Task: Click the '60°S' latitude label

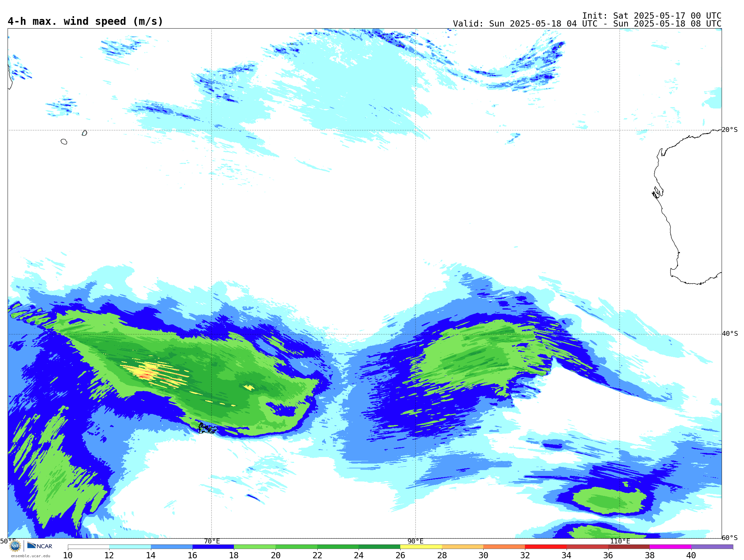Action: point(730,537)
